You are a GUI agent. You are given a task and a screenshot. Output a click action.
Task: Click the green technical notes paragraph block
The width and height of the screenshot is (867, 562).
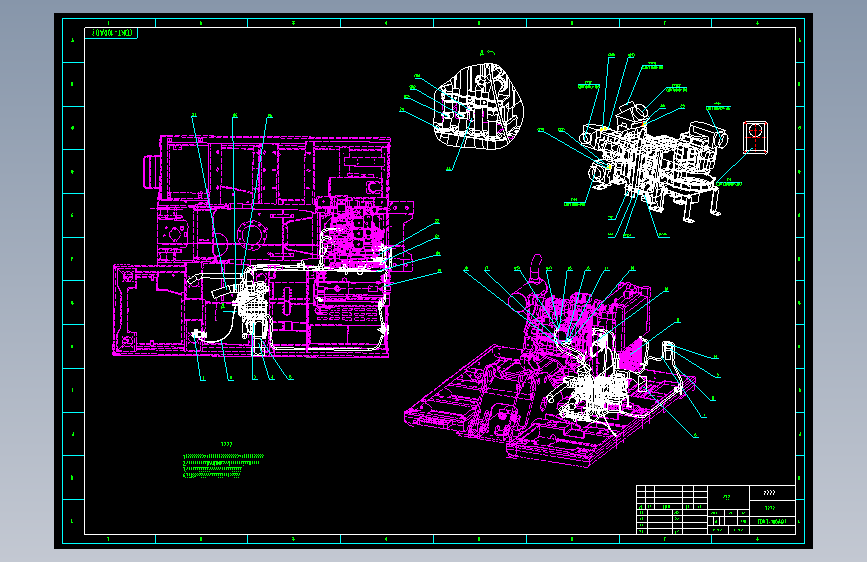tap(223, 465)
